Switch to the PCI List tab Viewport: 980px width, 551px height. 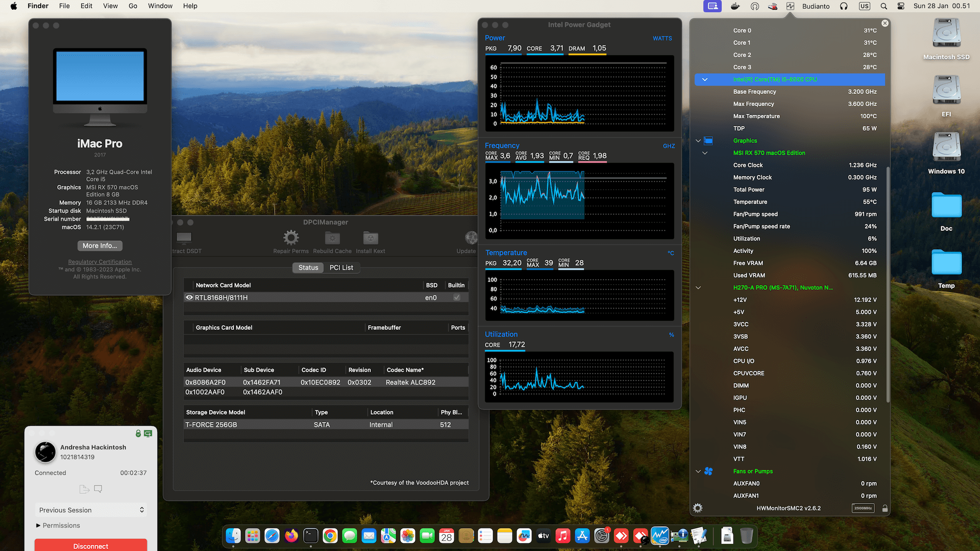coord(341,267)
